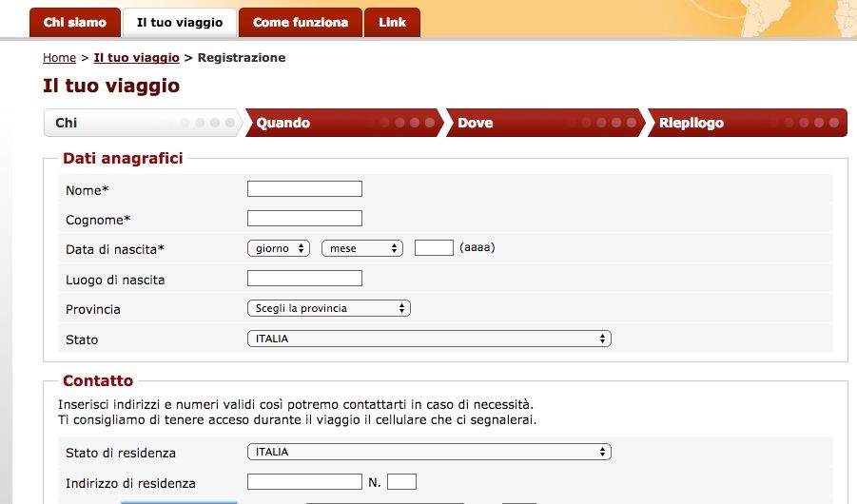The image size is (857, 504).
Task: Go to the Link tab
Action: pyautogui.click(x=392, y=23)
